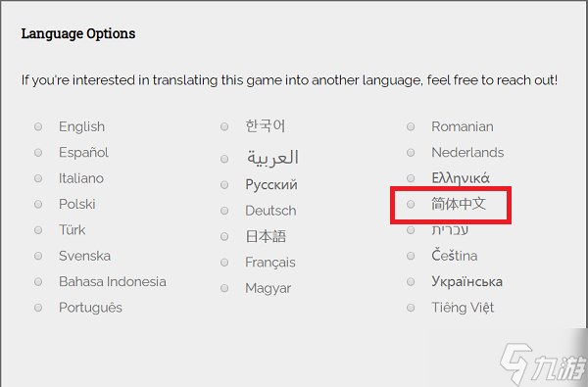Select the Korean 한국어 option
The width and height of the screenshot is (588, 387).
[x=224, y=126]
